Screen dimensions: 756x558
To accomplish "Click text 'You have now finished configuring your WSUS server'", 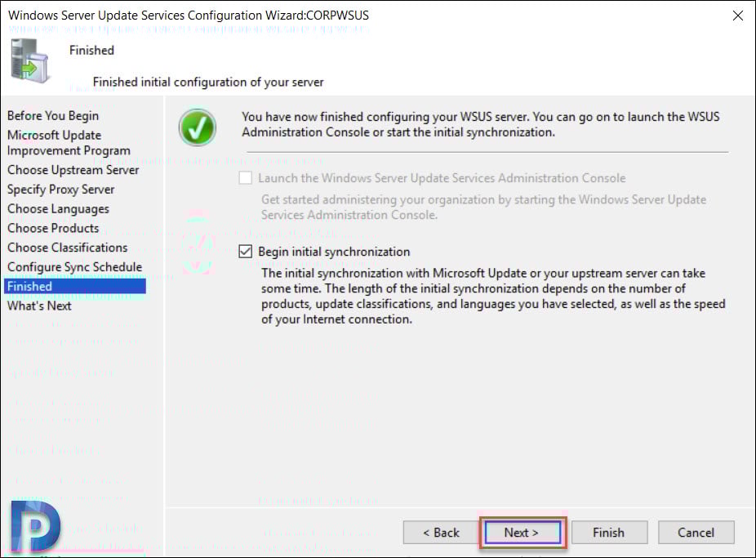I will tap(385, 117).
